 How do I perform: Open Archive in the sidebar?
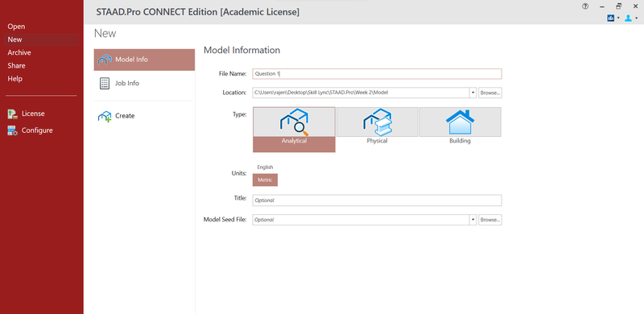[19, 53]
